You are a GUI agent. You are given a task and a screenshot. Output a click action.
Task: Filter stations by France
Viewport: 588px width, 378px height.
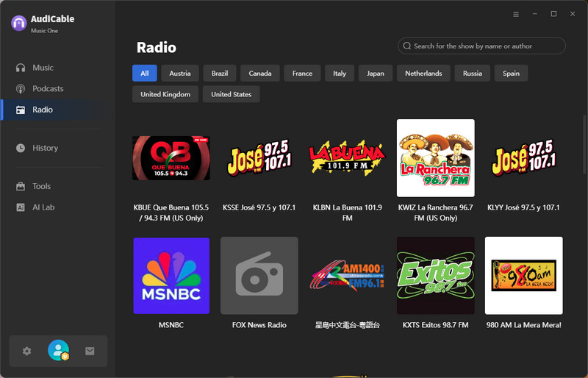point(302,74)
